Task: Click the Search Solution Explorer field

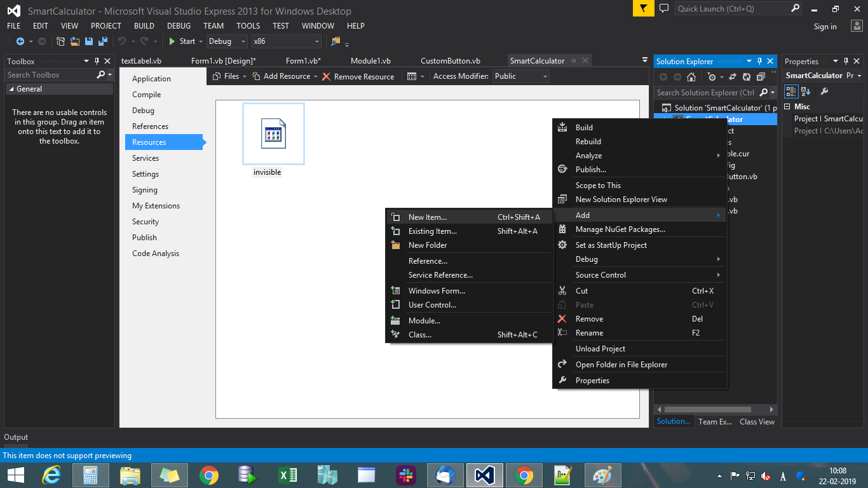Action: tap(705, 92)
